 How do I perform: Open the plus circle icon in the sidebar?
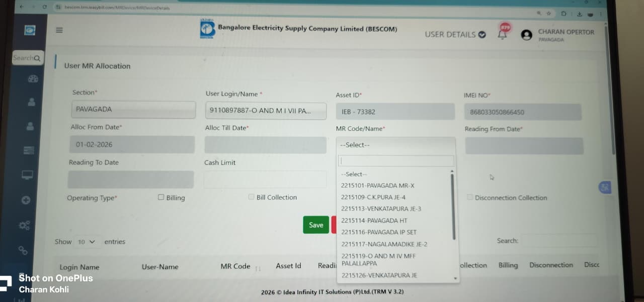coord(26,200)
